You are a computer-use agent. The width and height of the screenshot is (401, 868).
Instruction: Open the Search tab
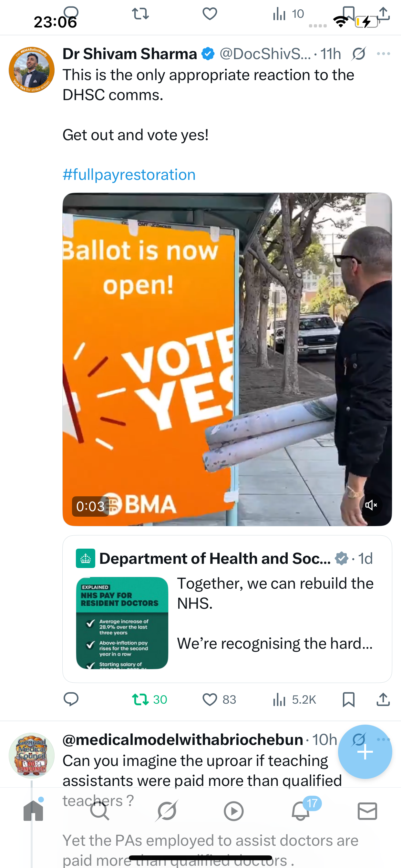(100, 811)
